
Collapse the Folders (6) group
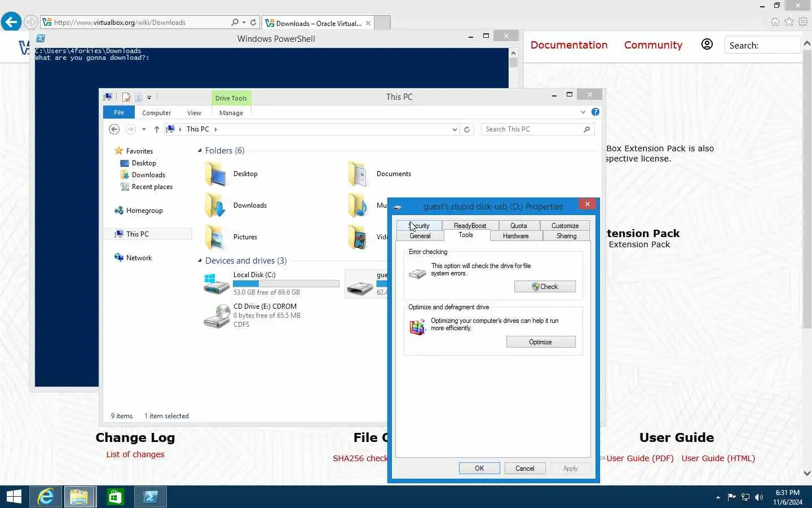[x=200, y=151]
